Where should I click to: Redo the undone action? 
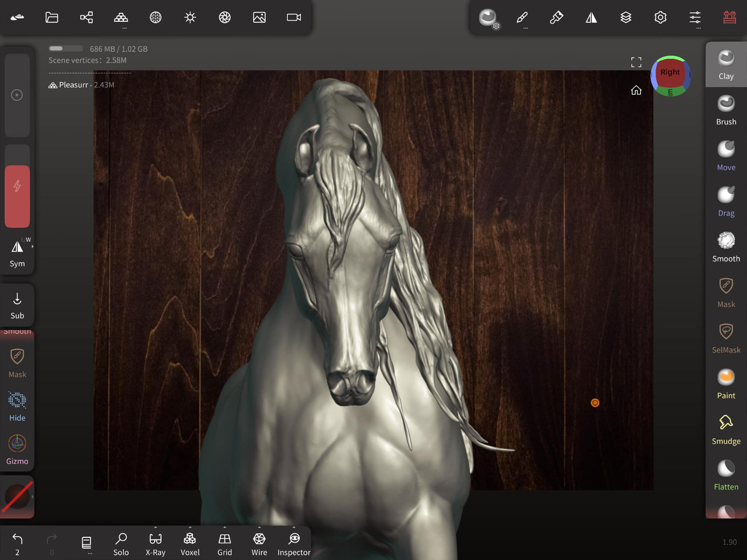coord(52,544)
